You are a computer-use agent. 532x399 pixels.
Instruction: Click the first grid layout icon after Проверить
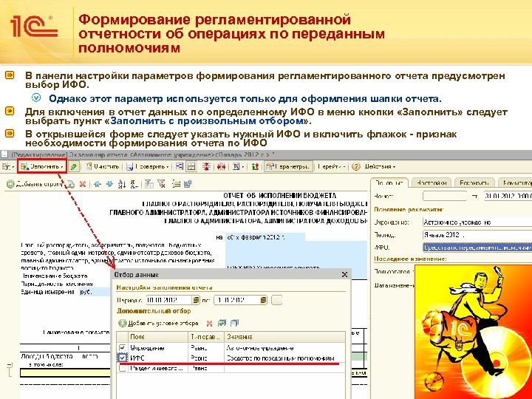pos(180,166)
